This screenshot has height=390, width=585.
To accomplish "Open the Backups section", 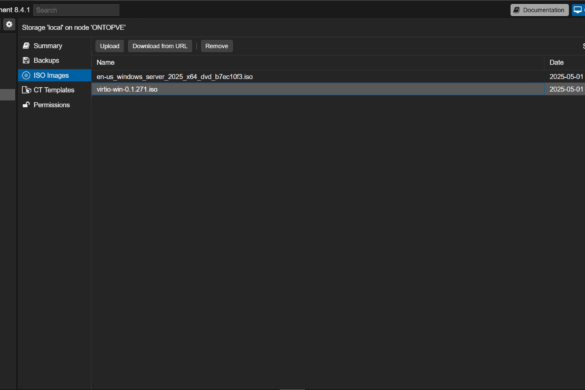I will pos(54,60).
